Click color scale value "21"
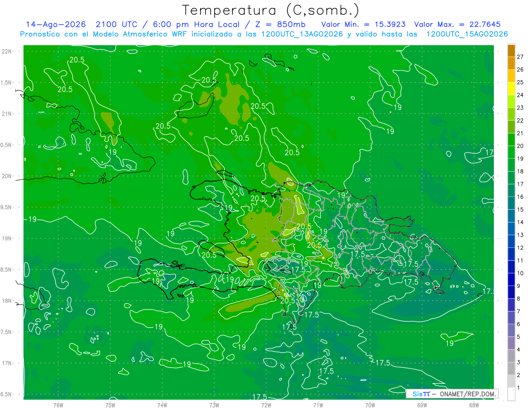The image size is (532, 411). [x=520, y=133]
